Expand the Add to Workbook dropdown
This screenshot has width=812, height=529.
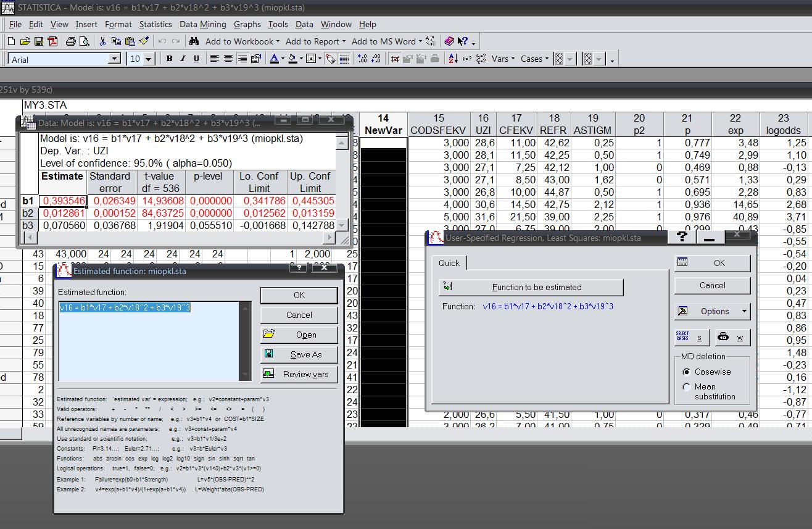point(242,41)
